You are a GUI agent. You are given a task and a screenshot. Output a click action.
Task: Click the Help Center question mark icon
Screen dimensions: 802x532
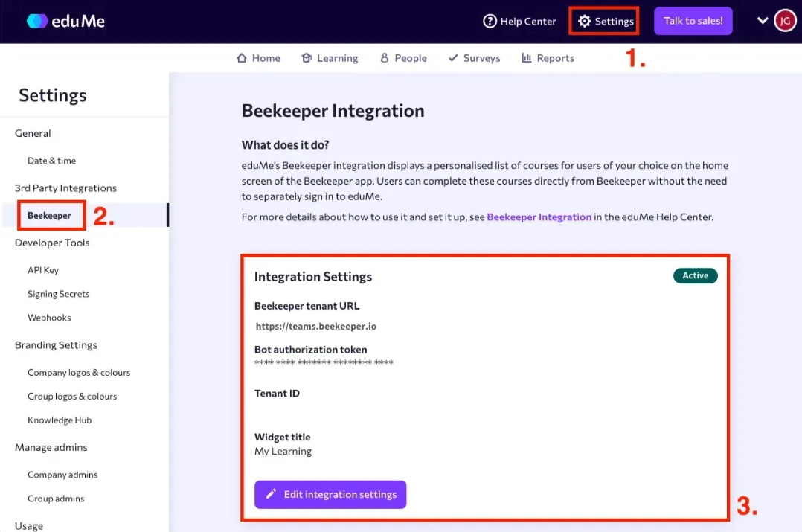490,21
